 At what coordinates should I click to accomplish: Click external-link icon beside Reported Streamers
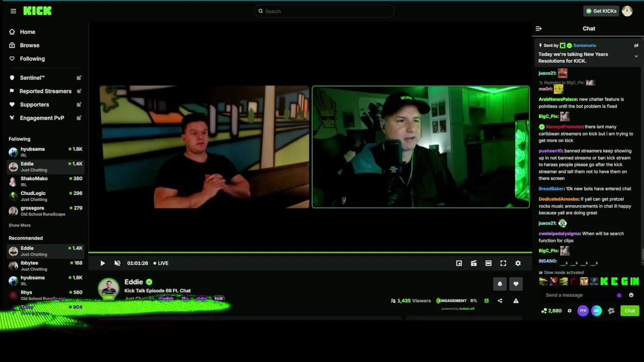tap(79, 91)
